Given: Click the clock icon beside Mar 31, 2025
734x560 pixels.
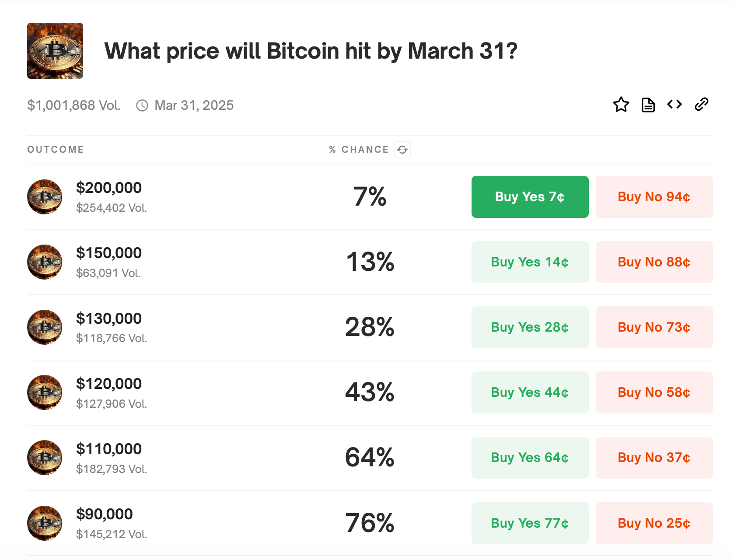Looking at the screenshot, I should pyautogui.click(x=142, y=105).
